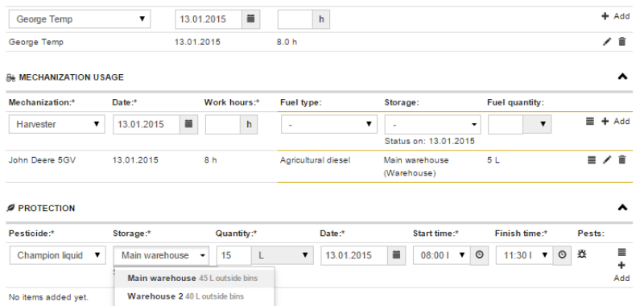
Task: Delete the John Deere 5GV row
Action: point(622,160)
